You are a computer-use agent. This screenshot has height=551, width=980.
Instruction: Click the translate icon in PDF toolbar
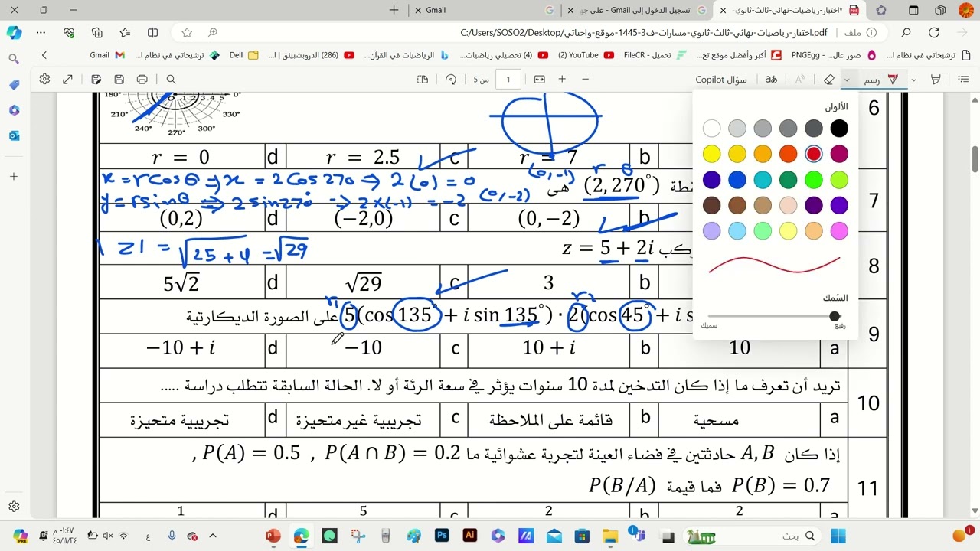(771, 80)
